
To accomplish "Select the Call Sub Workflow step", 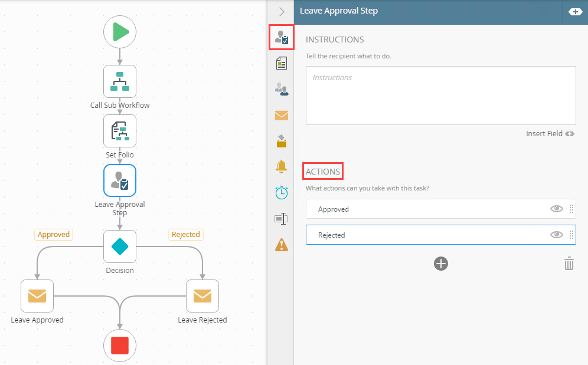I will pyautogui.click(x=120, y=81).
